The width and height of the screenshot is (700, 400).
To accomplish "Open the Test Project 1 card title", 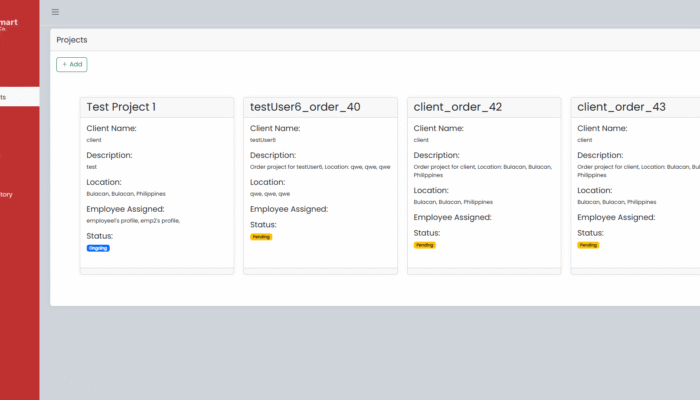I will coord(121,107).
